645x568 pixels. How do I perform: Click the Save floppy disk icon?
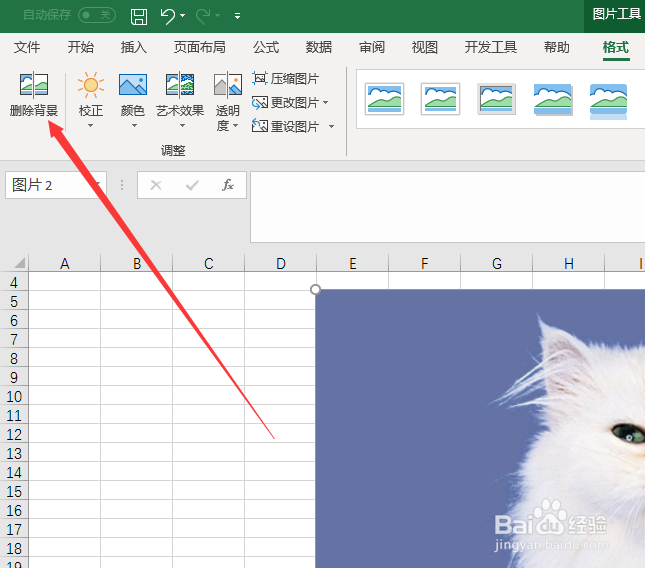(139, 16)
